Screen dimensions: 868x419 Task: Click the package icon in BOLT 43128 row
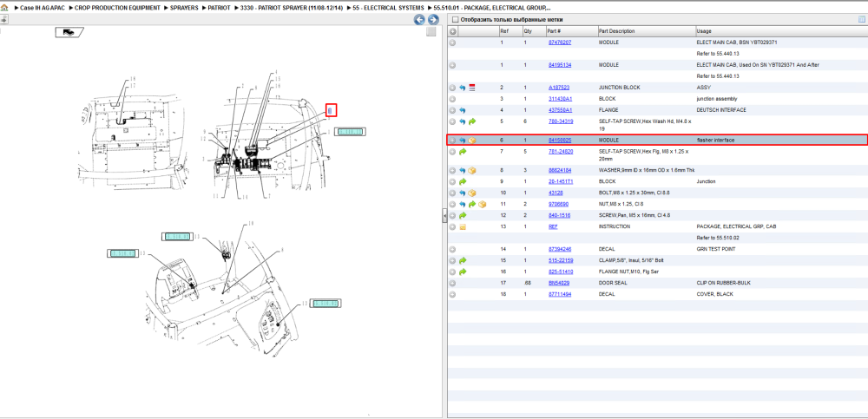click(472, 193)
